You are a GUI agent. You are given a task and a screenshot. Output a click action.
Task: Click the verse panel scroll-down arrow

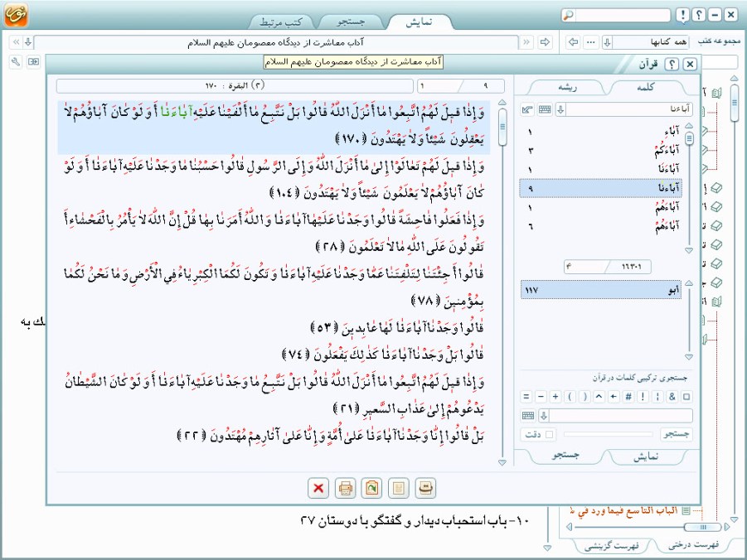click(502, 462)
